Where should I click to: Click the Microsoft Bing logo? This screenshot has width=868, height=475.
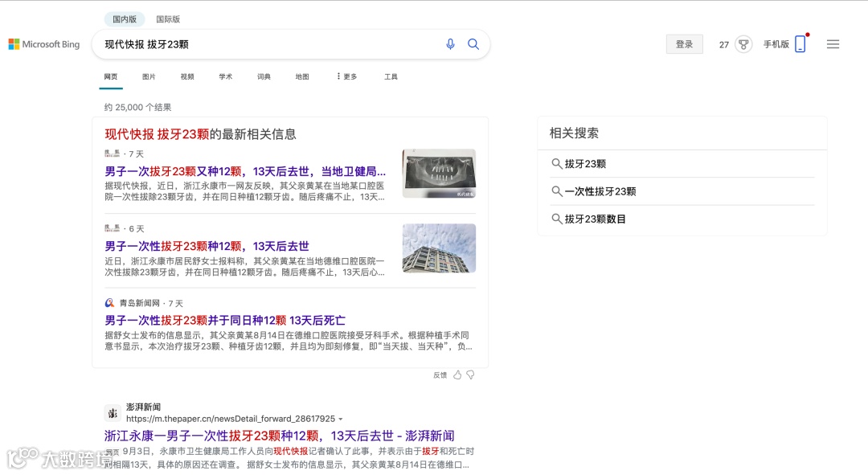[x=44, y=44]
